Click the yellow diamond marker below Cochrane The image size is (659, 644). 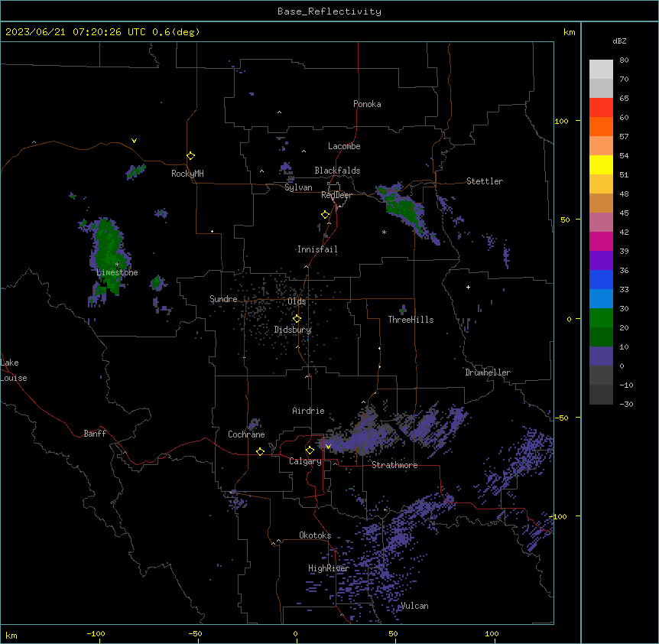tap(260, 451)
